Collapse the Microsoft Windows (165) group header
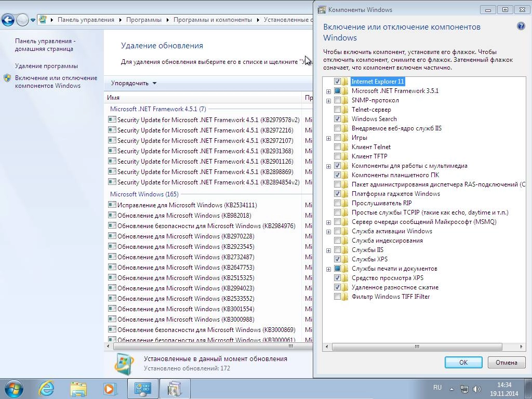The image size is (532, 399). [x=144, y=194]
